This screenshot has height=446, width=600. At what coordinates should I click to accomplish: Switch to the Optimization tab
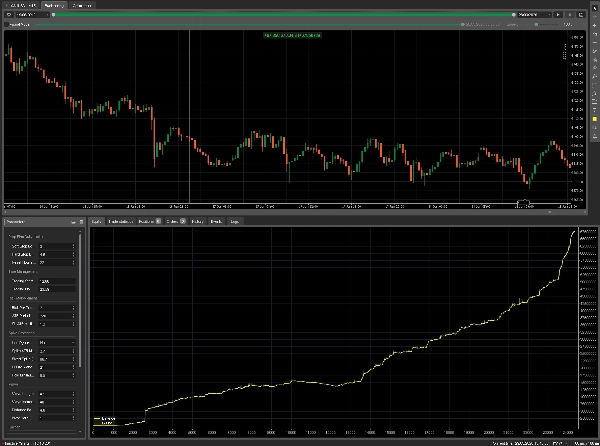[x=82, y=5]
